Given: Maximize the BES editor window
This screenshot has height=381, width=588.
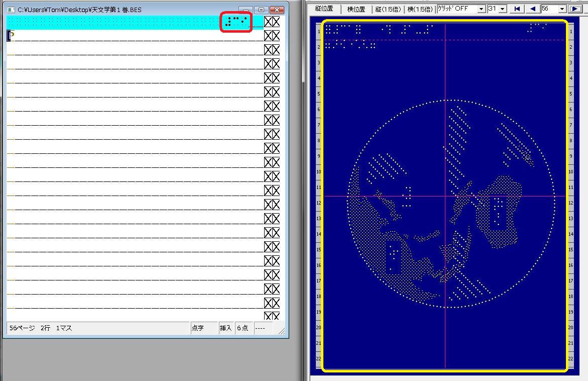Looking at the screenshot, I should coord(261,10).
